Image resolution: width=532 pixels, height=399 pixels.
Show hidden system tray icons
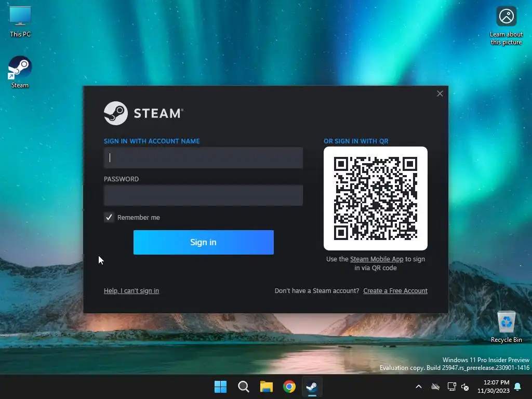tap(419, 387)
